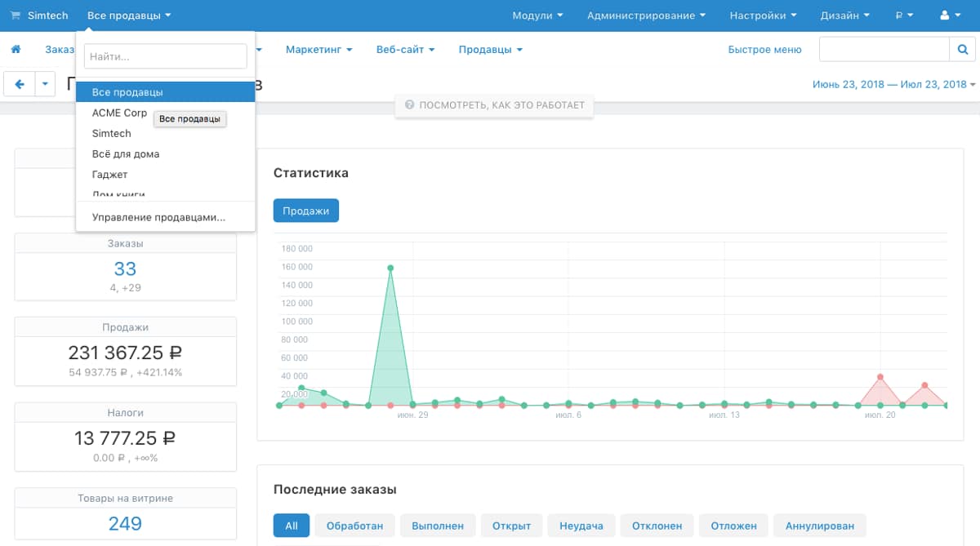
Task: Click the All orders filter button
Action: pos(291,525)
